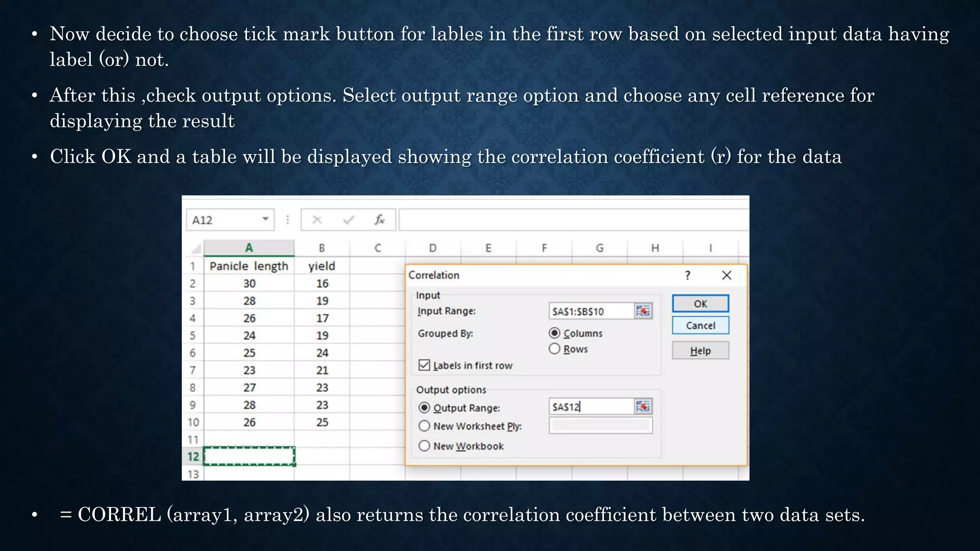Click the formula bar input area
Image resolution: width=980 pixels, height=551 pixels.
point(574,220)
